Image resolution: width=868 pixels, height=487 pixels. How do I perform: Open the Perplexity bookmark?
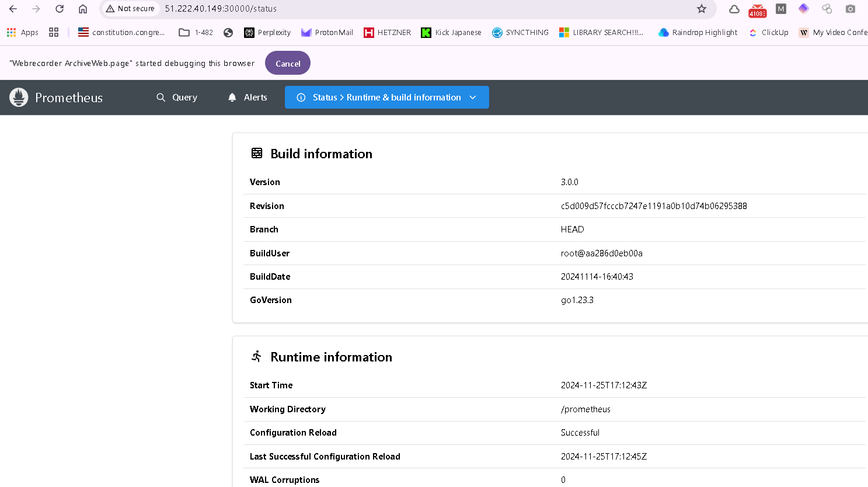point(267,33)
